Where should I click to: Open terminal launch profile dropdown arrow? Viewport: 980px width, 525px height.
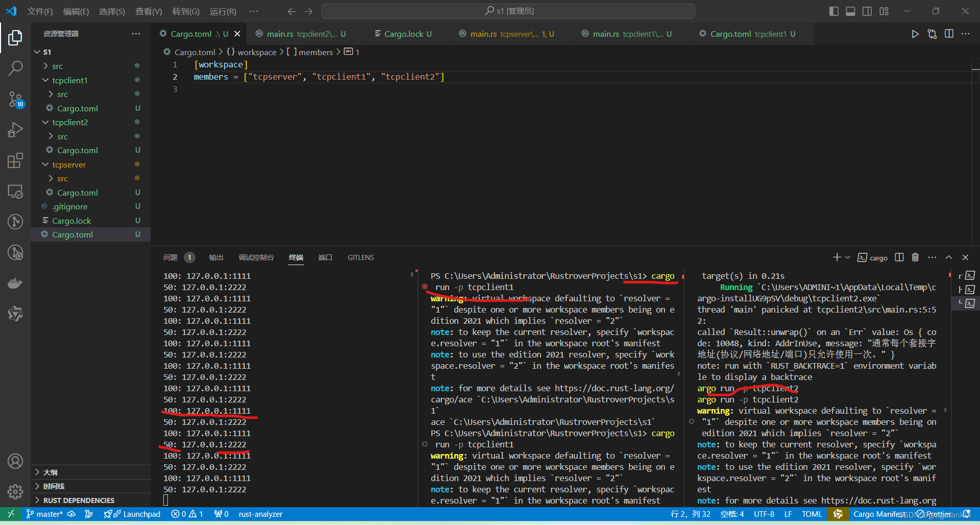click(848, 257)
